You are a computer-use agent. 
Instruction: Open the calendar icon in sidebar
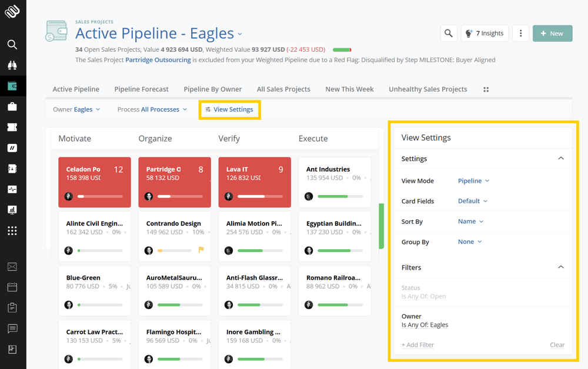point(12,287)
